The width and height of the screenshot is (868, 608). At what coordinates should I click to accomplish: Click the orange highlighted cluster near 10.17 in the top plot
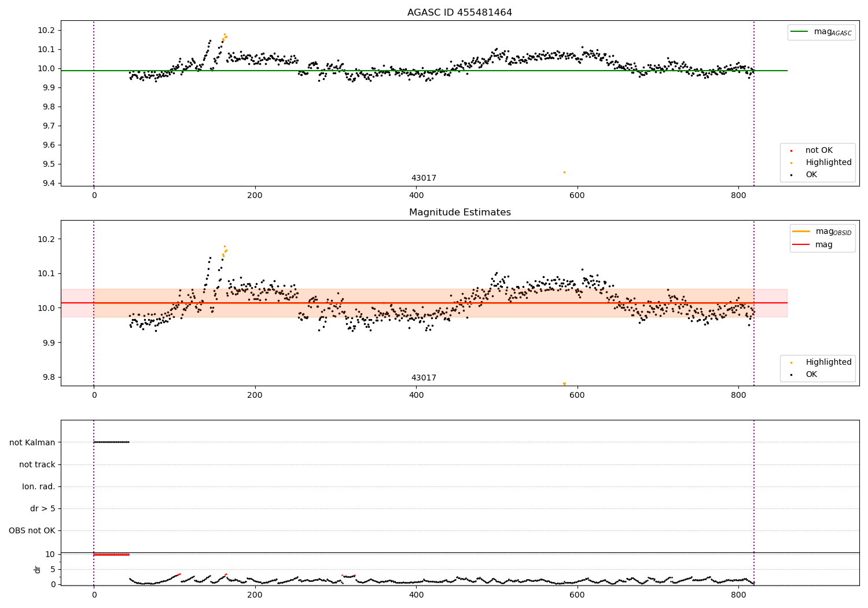pos(225,38)
